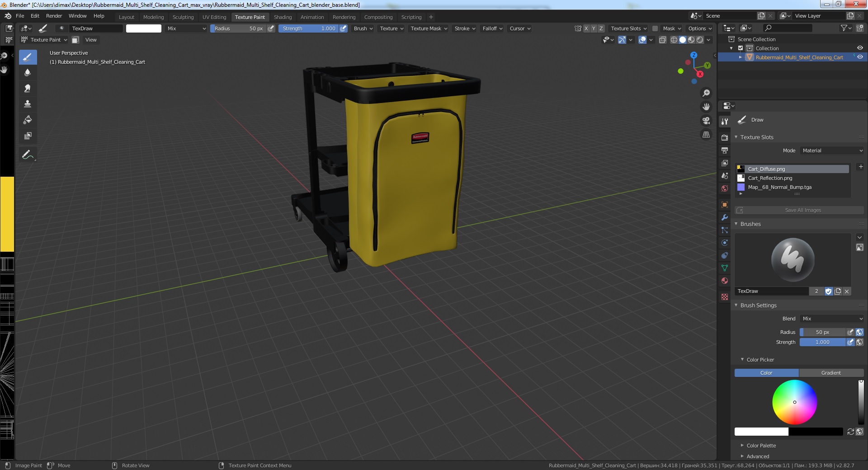Switch color picker to Gradient mode
This screenshot has width=868, height=470.
pos(831,373)
